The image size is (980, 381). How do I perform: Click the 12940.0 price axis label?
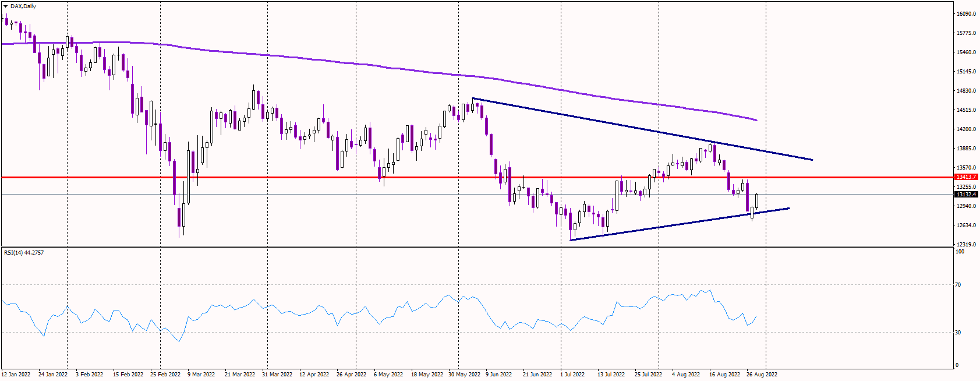click(966, 206)
